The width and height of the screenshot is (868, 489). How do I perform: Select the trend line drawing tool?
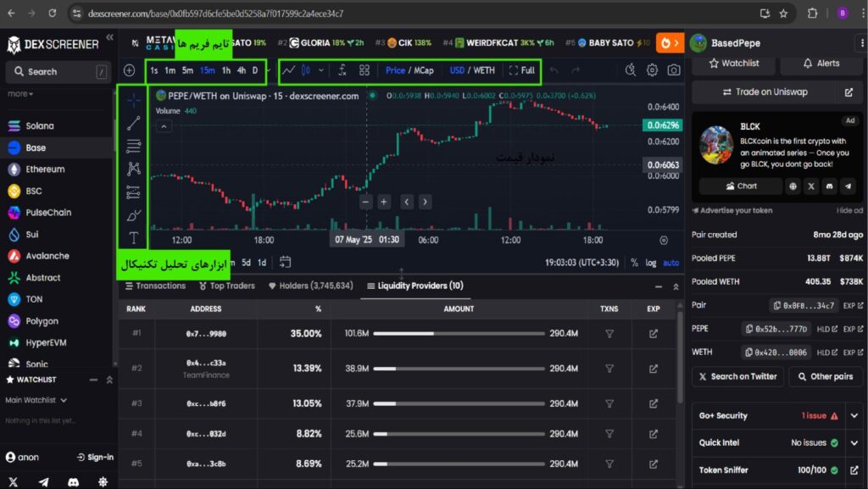click(133, 123)
